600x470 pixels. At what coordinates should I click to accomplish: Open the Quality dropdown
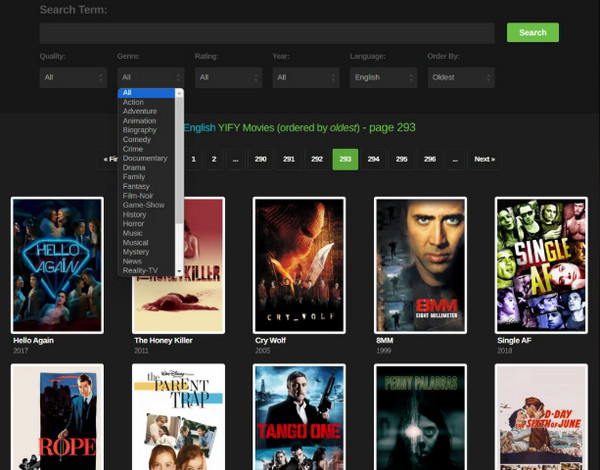(73, 77)
